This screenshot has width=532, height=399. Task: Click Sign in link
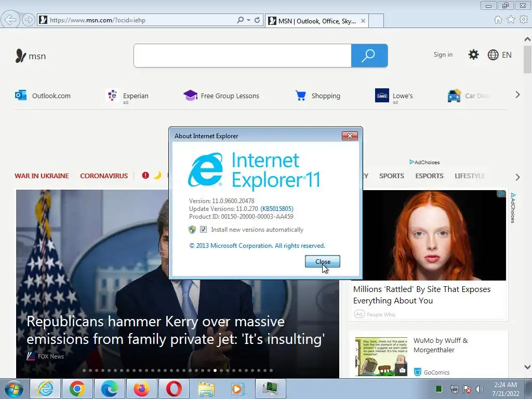click(443, 55)
